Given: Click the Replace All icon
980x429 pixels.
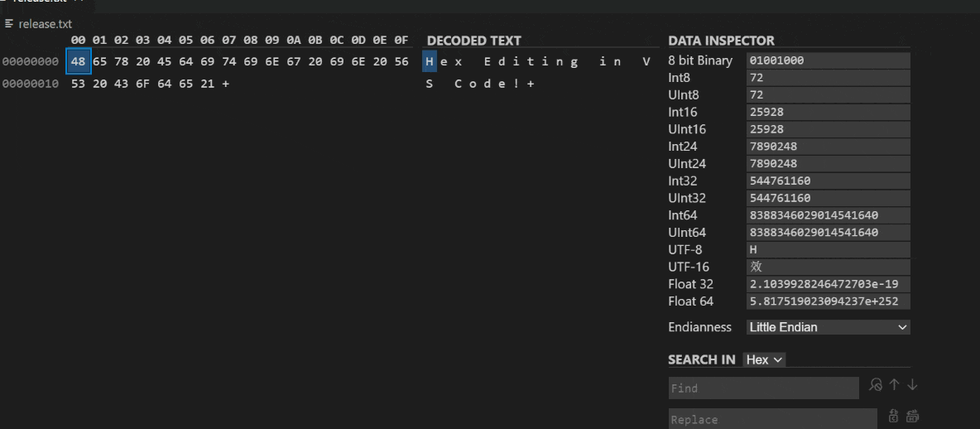Looking at the screenshot, I should tap(913, 416).
